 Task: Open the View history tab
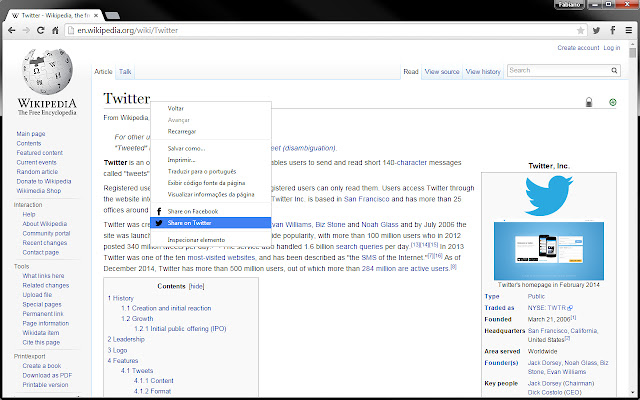click(x=483, y=71)
